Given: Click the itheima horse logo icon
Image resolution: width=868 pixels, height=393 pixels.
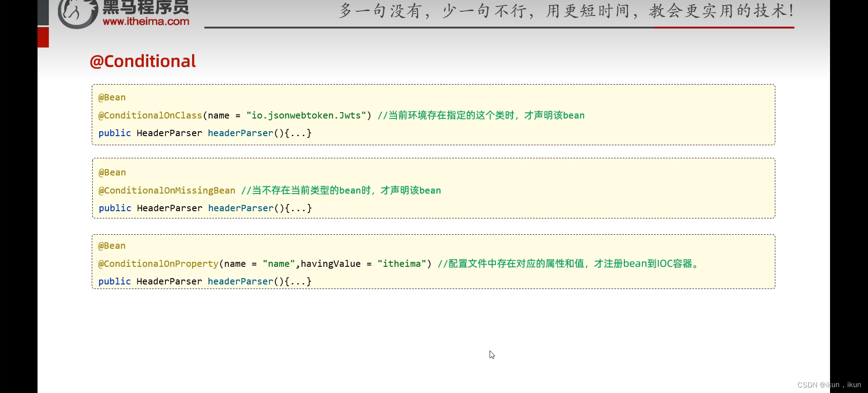Looking at the screenshot, I should [78, 14].
